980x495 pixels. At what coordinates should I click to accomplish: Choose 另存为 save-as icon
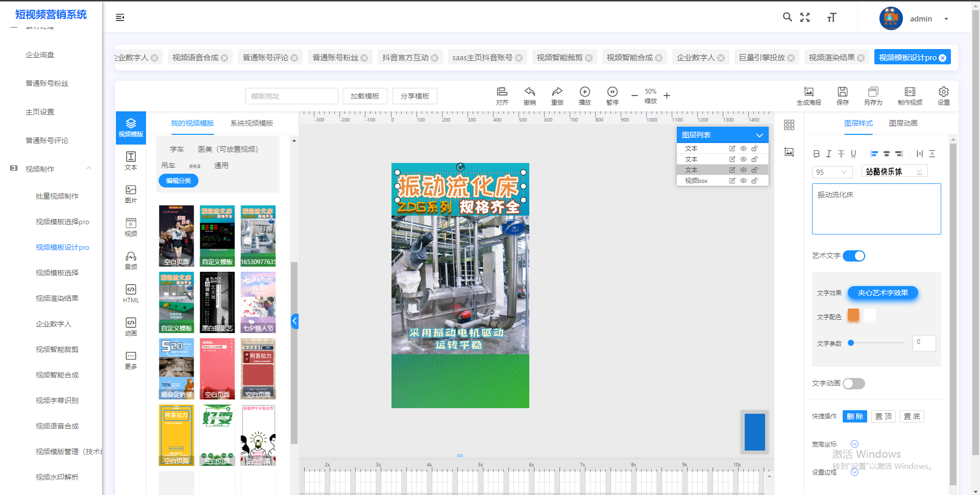click(873, 96)
